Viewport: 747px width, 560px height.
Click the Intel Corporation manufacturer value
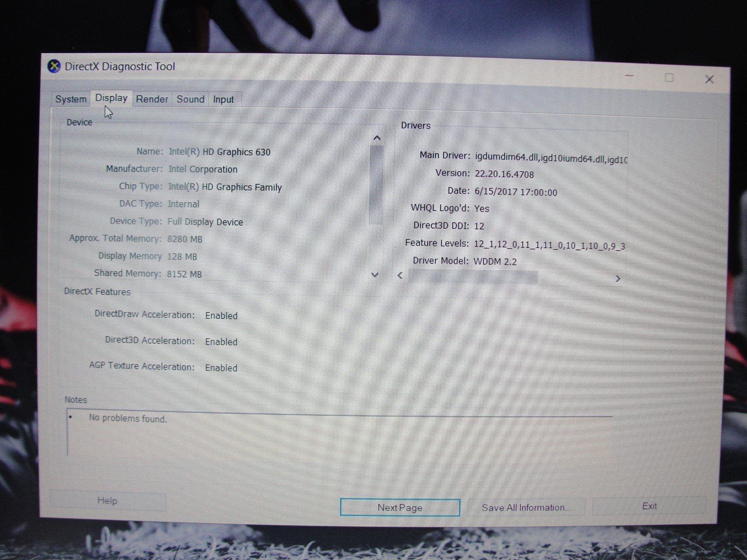(203, 169)
